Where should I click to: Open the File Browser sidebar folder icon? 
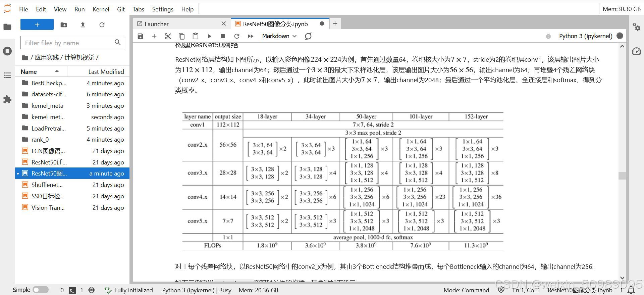tap(7, 27)
